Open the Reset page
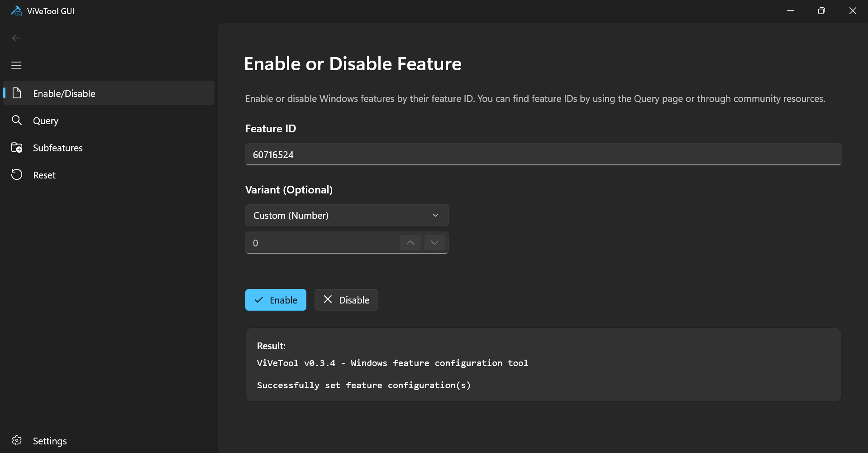Screen dimensions: 868x453 109,175
